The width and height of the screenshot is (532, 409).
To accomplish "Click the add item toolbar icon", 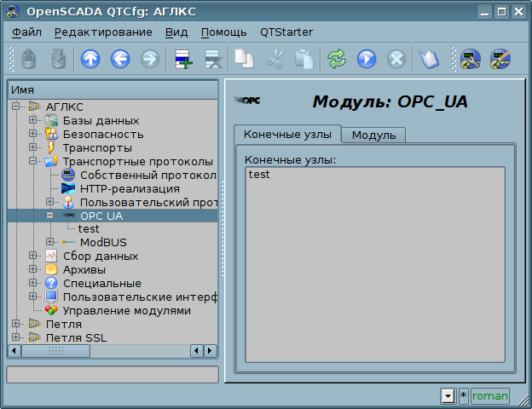I will pos(183,59).
